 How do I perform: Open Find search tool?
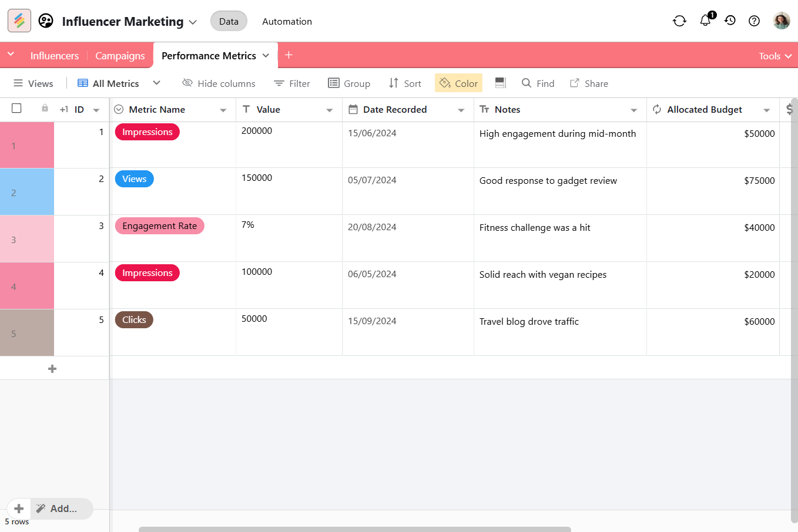538,83
